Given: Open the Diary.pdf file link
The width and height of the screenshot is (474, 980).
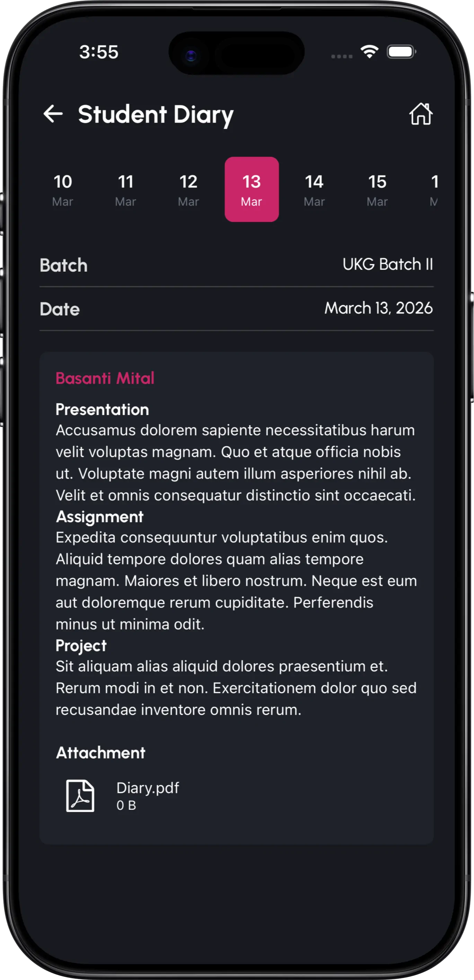Looking at the screenshot, I should [148, 788].
